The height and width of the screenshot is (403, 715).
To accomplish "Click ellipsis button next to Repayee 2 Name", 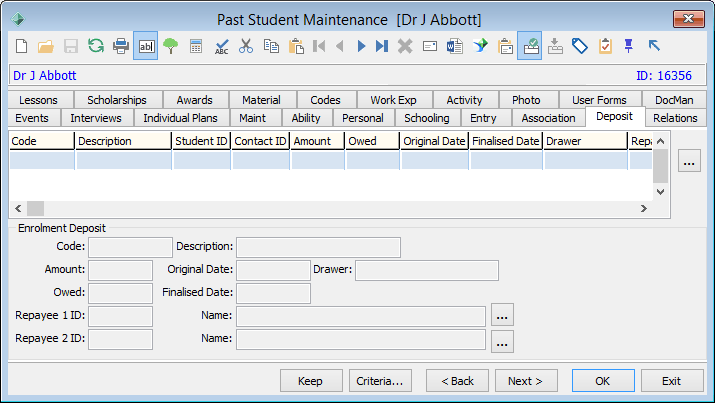I will (x=502, y=341).
